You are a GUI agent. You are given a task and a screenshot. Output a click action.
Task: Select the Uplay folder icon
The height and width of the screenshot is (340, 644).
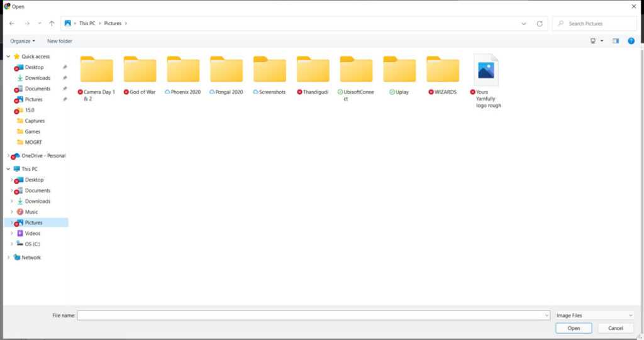pos(399,69)
